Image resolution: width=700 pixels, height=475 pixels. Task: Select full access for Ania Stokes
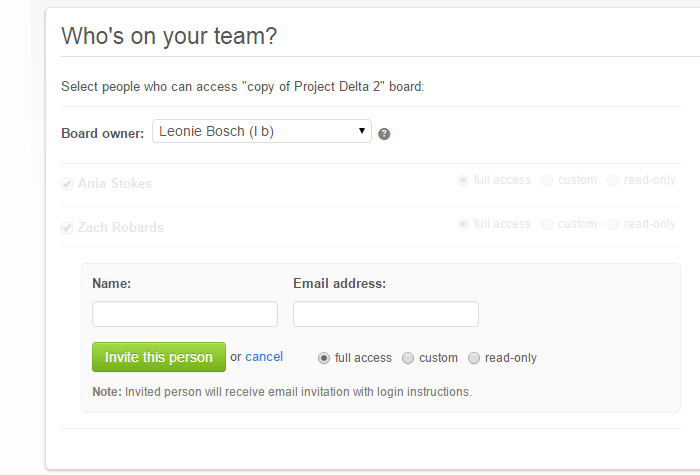(463, 180)
